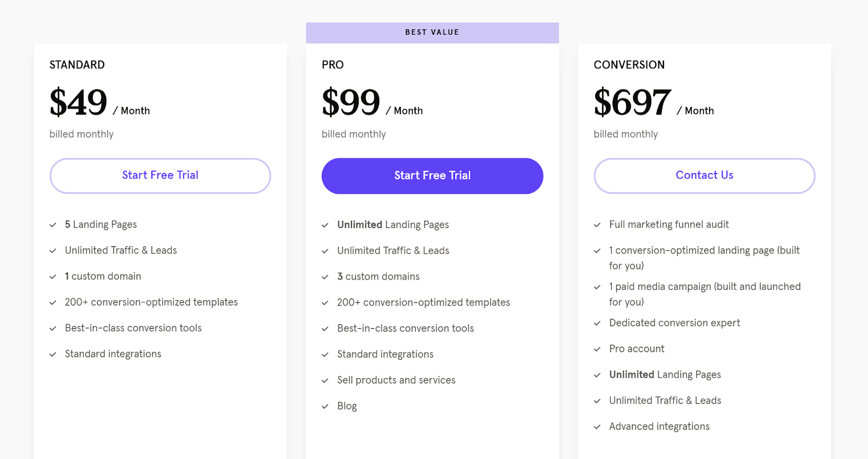The height and width of the screenshot is (459, 868).
Task: Click checkmark beside 'Pro account'
Action: point(597,349)
